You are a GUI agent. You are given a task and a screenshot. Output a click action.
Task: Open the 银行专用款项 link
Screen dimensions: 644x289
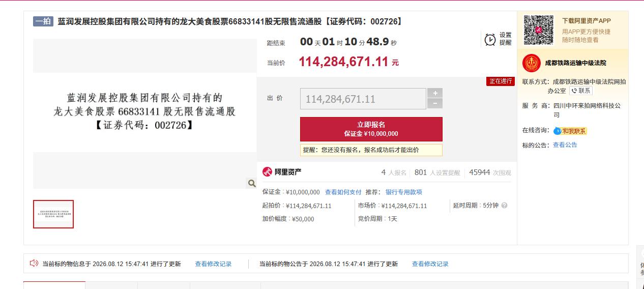tap(404, 192)
